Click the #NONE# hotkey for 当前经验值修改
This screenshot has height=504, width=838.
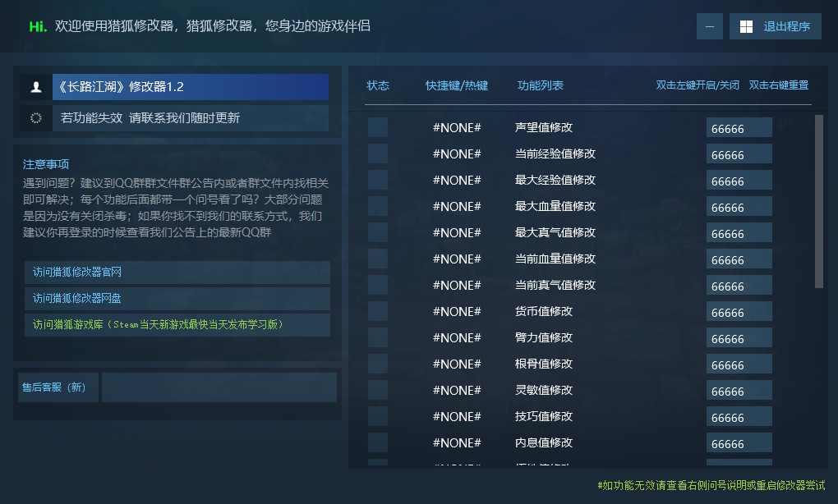point(457,153)
